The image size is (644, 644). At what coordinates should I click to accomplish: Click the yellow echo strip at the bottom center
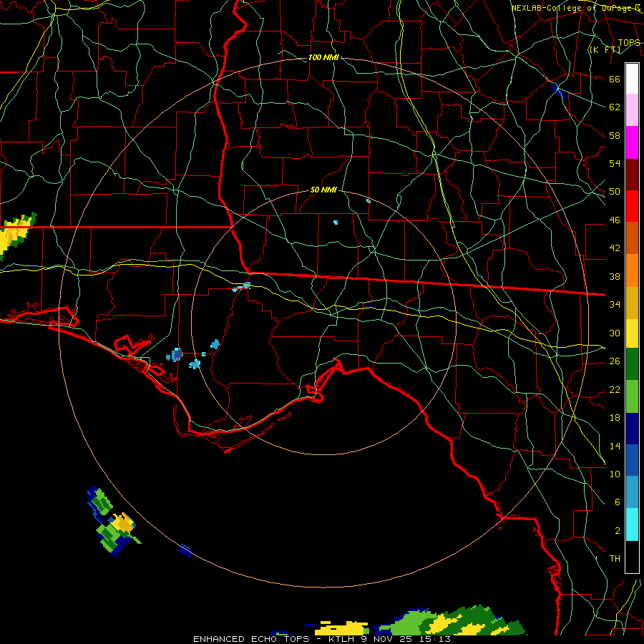pyautogui.click(x=342, y=628)
